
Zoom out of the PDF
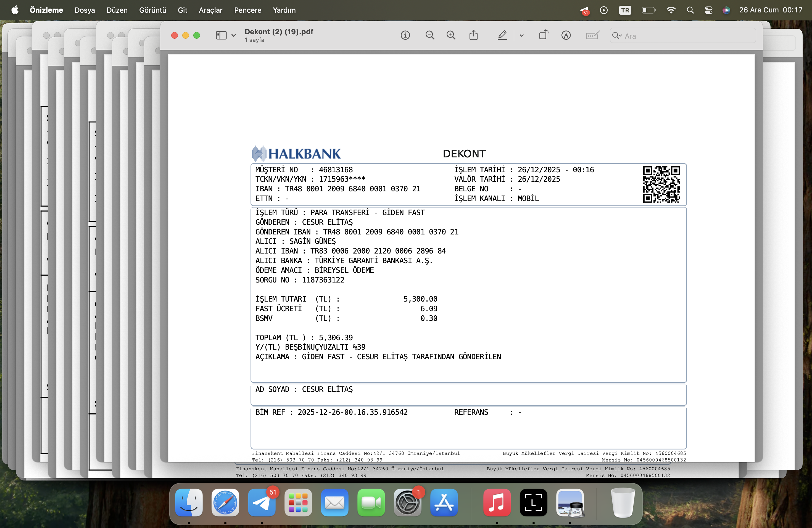pyautogui.click(x=429, y=35)
